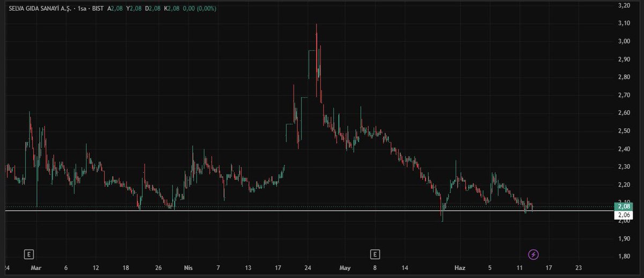Click the 24 date label before May
This screenshot has width=644, height=278.
[308, 267]
